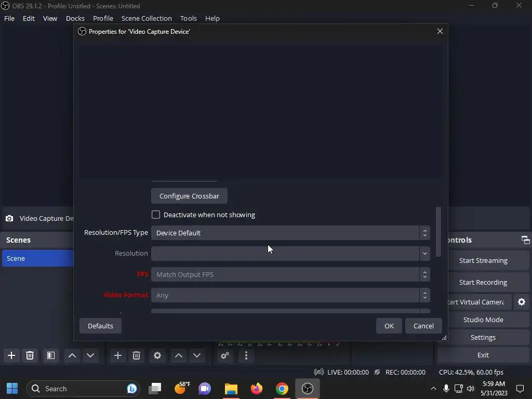Open audio mixer advanced properties gears icon
The width and height of the screenshot is (532, 399).
[225, 355]
